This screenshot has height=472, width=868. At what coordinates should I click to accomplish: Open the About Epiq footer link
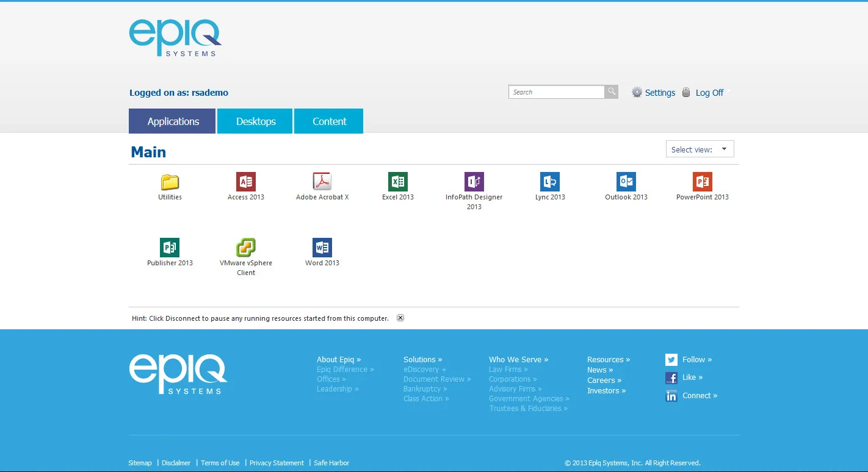(x=339, y=360)
